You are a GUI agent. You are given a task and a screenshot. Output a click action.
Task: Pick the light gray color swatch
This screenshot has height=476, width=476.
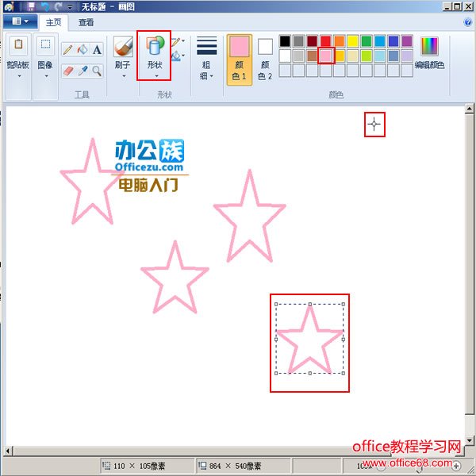[298, 56]
